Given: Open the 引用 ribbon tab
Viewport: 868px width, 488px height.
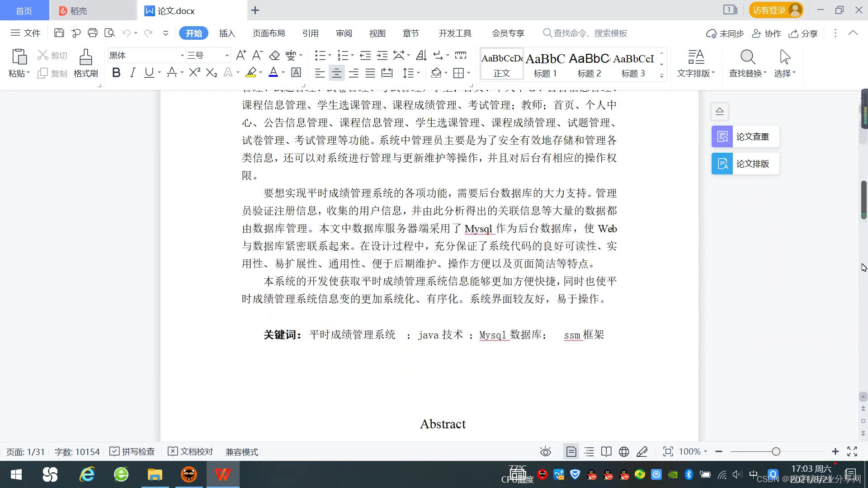Looking at the screenshot, I should 310,33.
